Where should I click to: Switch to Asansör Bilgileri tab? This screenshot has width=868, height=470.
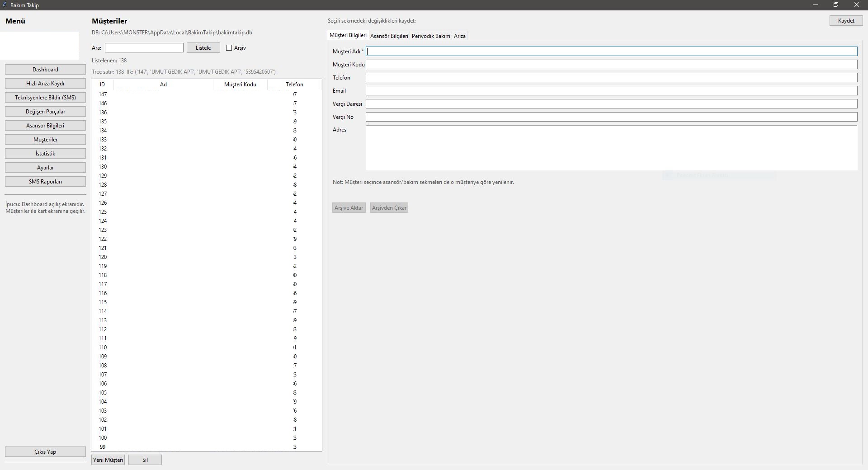point(389,36)
